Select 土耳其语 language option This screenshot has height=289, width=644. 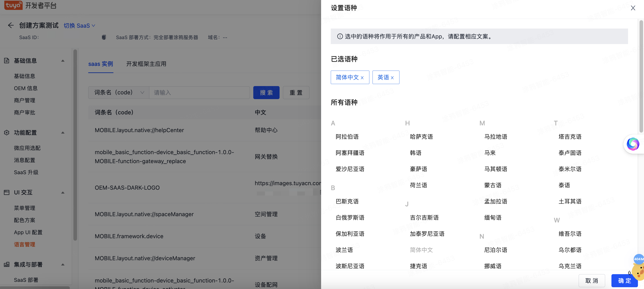coord(570,201)
